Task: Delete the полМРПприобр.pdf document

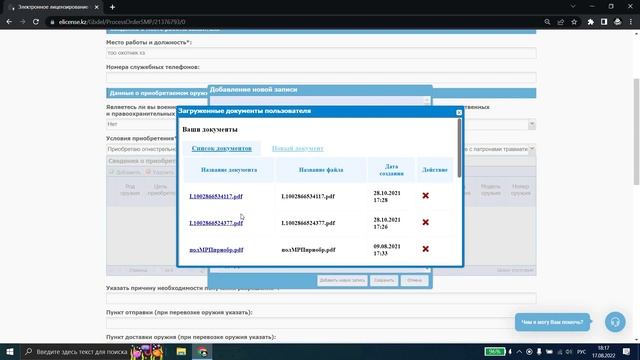Action: tap(425, 249)
